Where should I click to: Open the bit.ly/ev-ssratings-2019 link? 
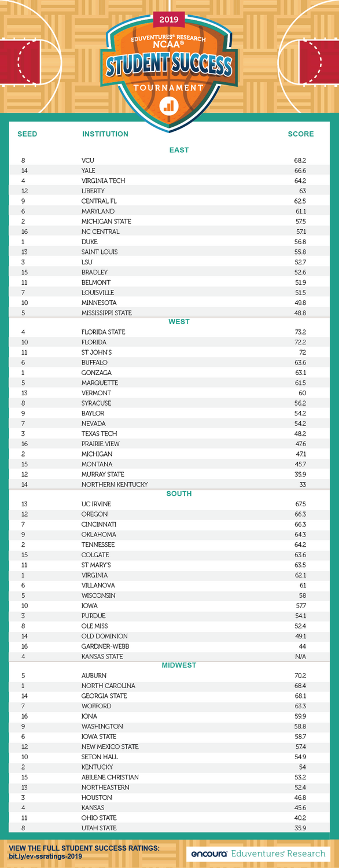tap(45, 856)
